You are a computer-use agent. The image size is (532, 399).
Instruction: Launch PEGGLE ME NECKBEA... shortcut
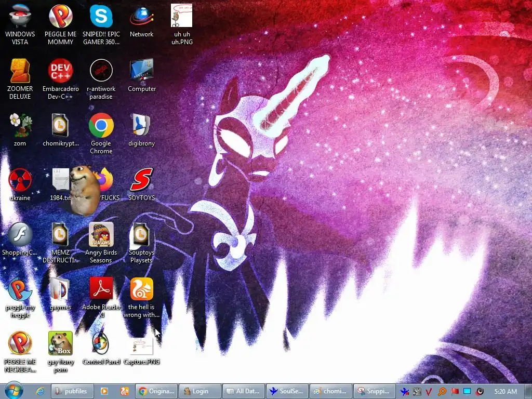coord(20,352)
